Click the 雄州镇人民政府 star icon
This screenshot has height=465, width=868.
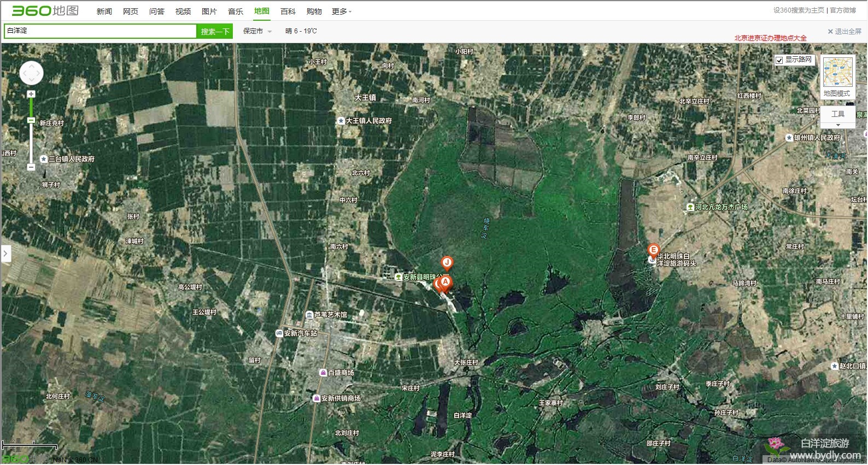[789, 138]
